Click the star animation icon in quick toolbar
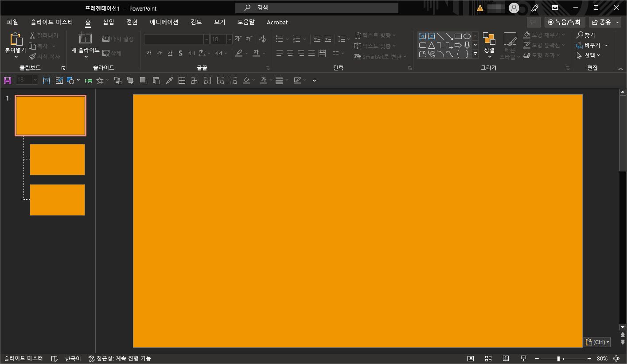Viewport: 627px width, 364px height. (100, 80)
